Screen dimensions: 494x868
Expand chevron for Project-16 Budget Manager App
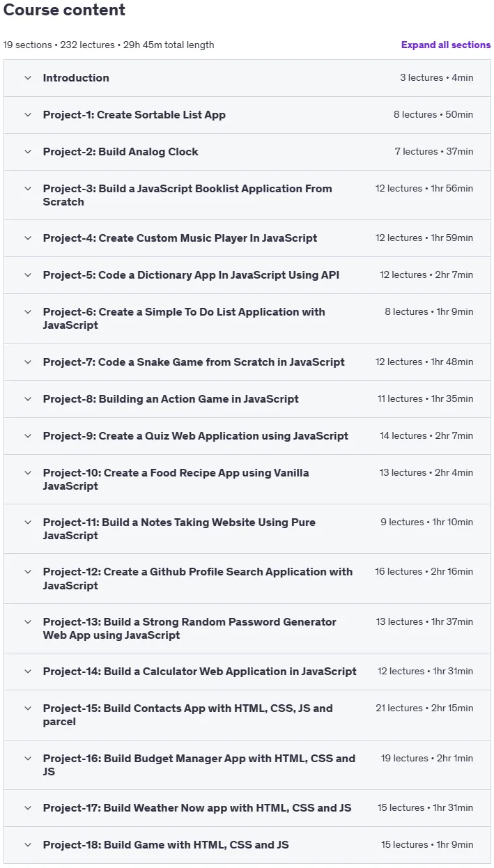click(28, 759)
